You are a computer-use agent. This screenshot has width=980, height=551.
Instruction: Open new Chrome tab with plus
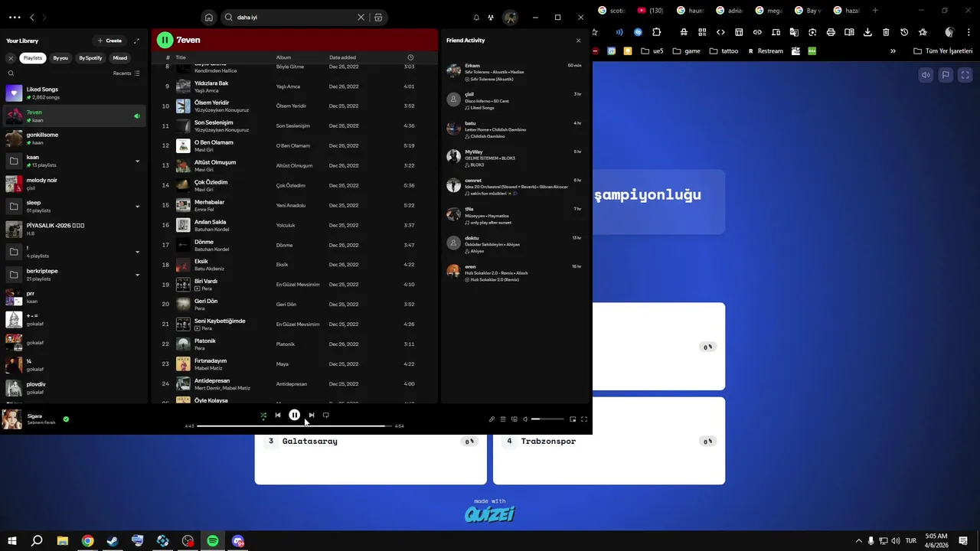875,11
